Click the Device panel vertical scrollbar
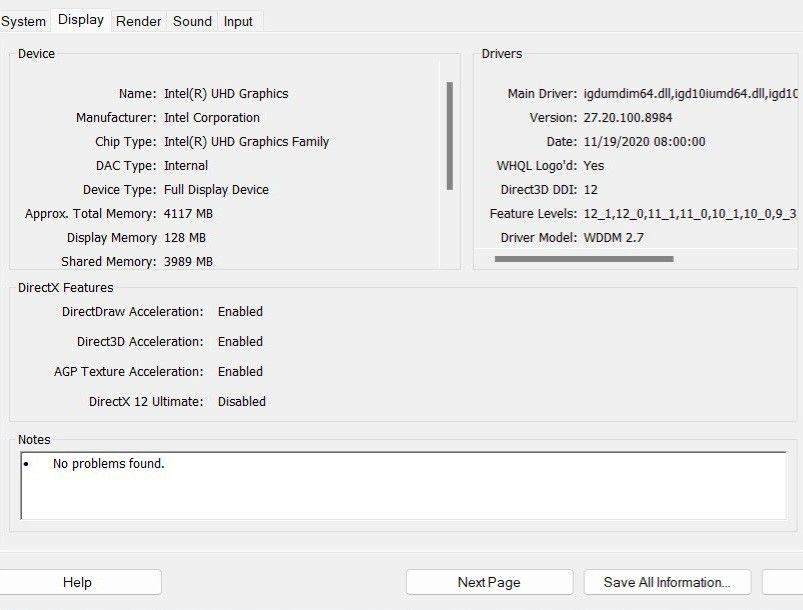 (450, 136)
